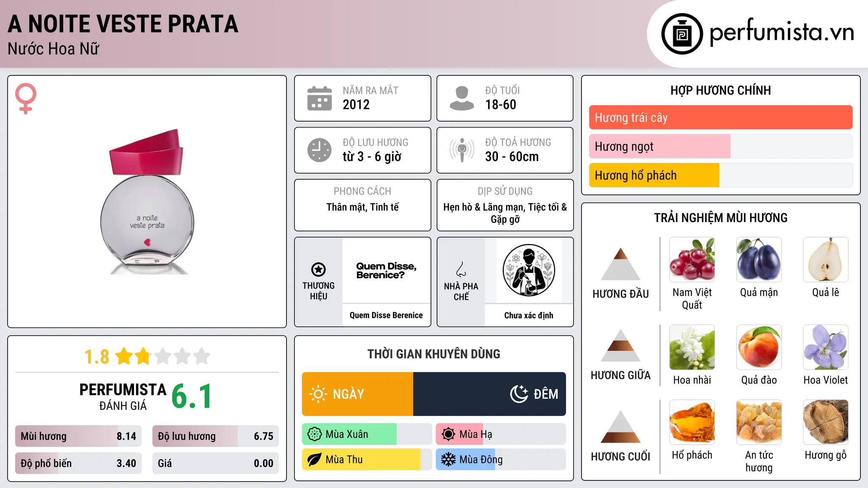
Task: Click the pyramid icon above Hương cuối
Action: tap(620, 427)
